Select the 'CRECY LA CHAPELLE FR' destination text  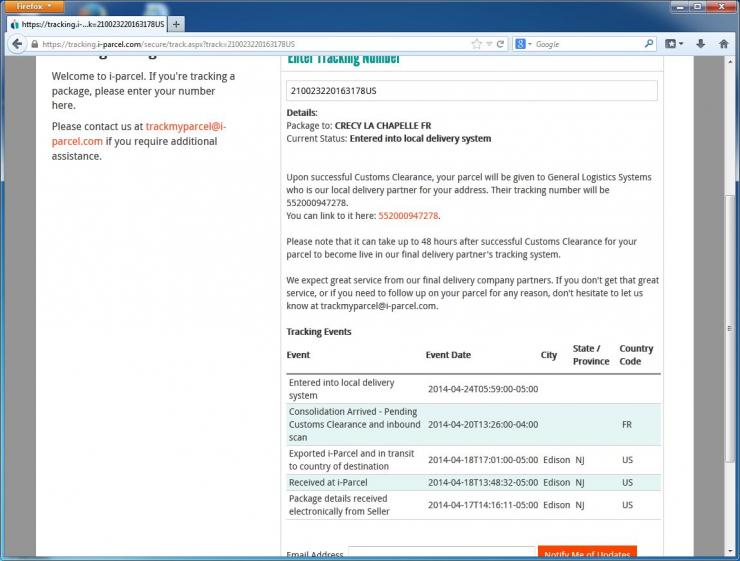pyautogui.click(x=383, y=126)
